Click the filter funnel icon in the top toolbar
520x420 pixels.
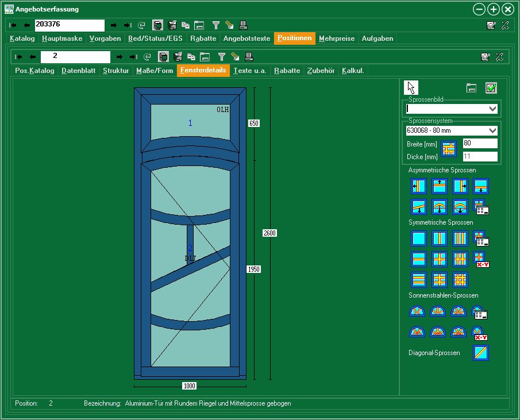click(216, 25)
